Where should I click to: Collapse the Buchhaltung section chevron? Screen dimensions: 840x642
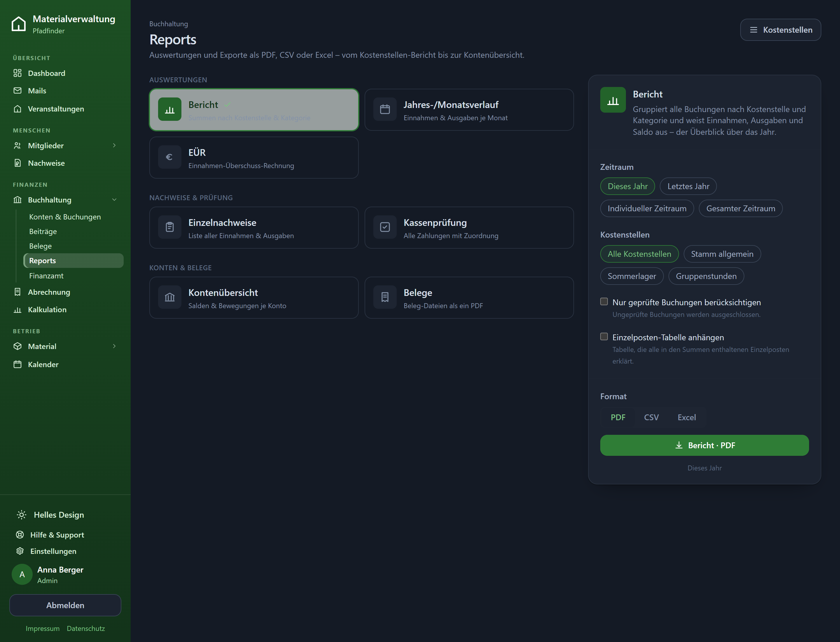coord(114,200)
